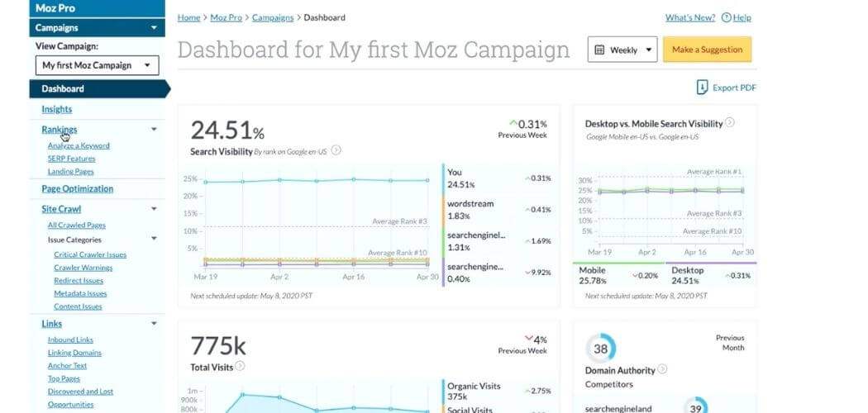Click the Help question mark icon

(x=727, y=17)
